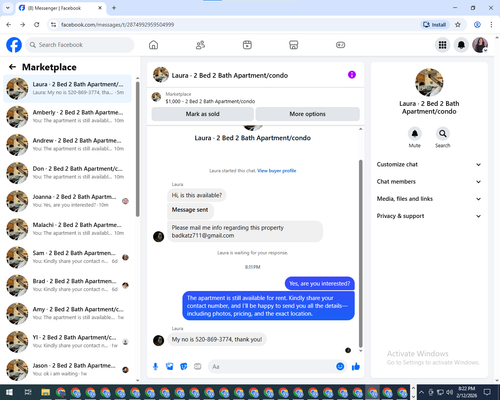The image size is (500, 400).
Task: Open Andrew conversation in chat list
Action: point(67,145)
